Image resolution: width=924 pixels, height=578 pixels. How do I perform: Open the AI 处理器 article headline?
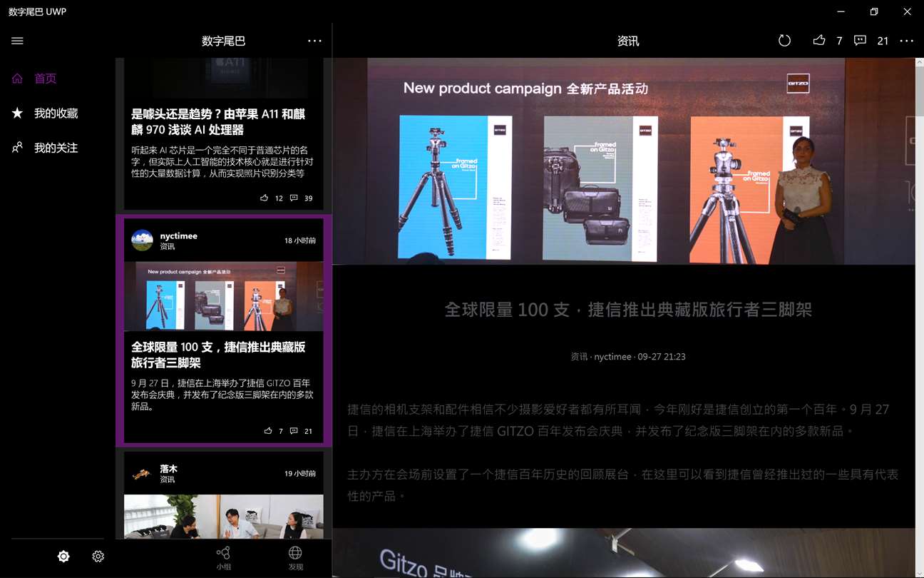pos(218,122)
